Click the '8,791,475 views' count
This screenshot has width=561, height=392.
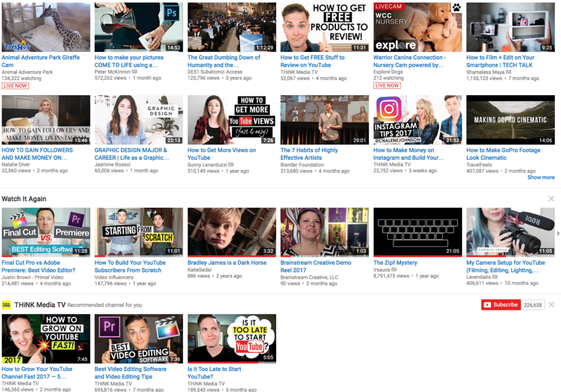point(391,276)
